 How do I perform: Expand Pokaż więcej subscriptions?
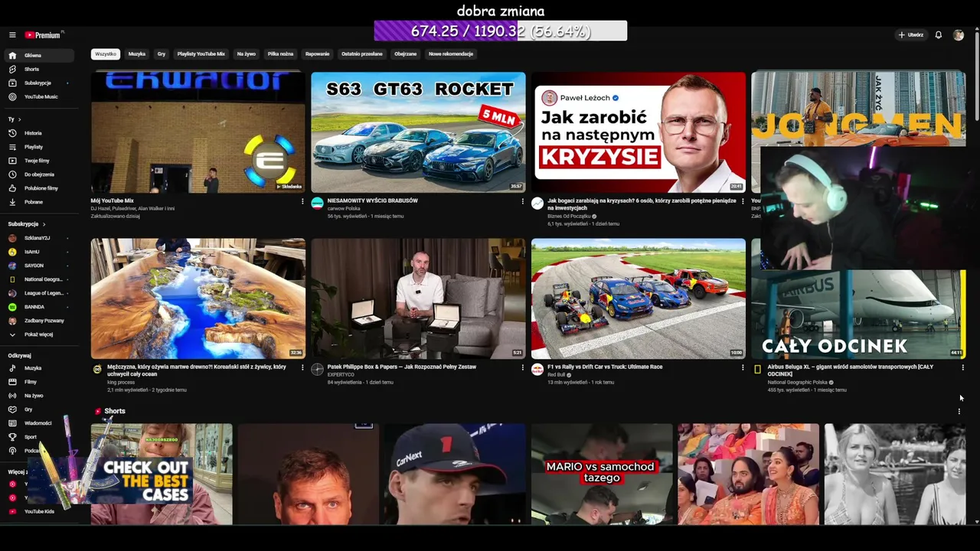(38, 334)
